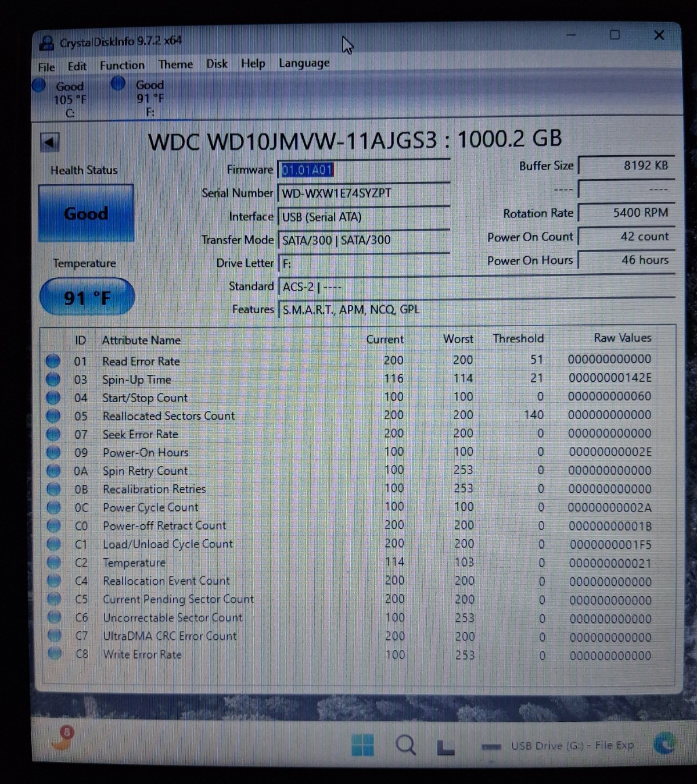Click the Firmware field 01.01A01
This screenshot has width=697, height=784.
tap(364, 170)
